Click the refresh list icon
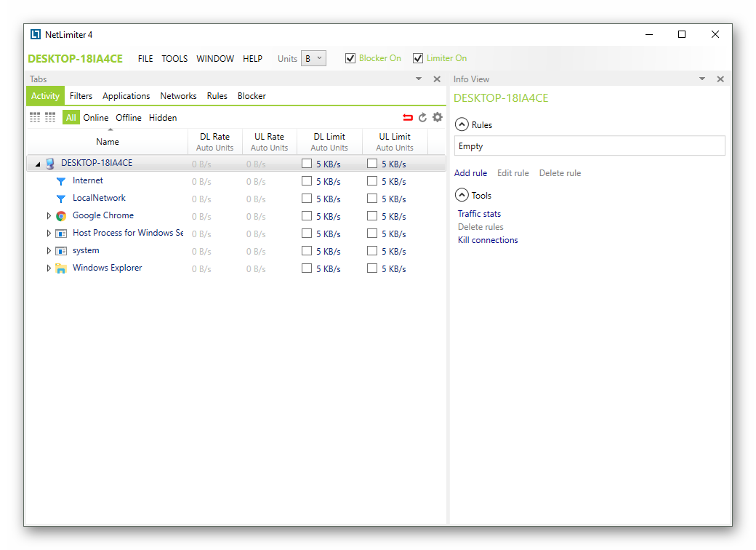This screenshot has width=756, height=550. click(423, 117)
